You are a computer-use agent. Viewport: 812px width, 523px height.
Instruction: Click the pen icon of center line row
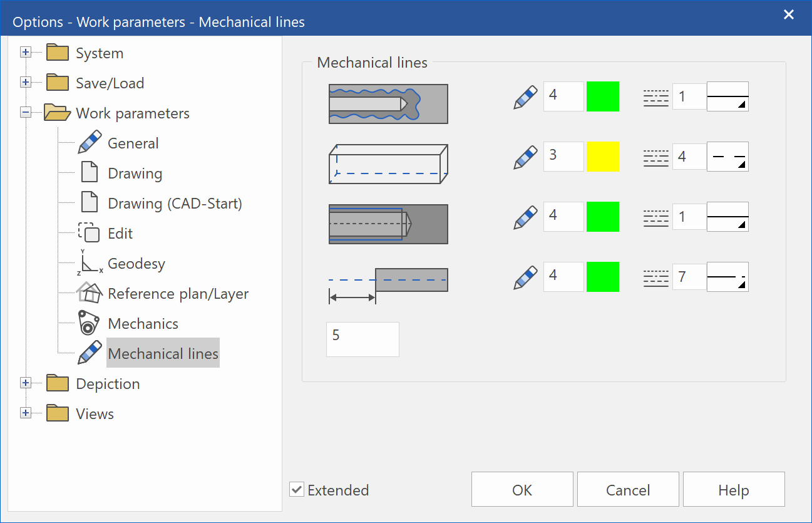[525, 278]
